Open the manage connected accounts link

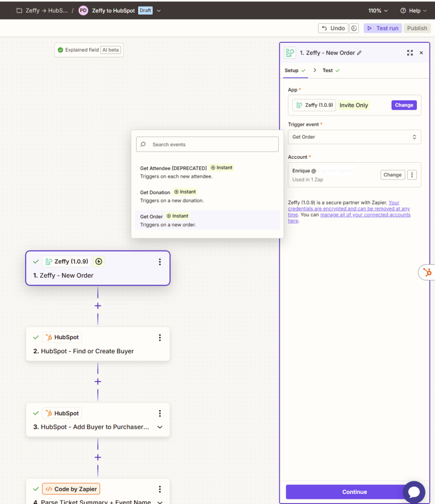tap(365, 215)
